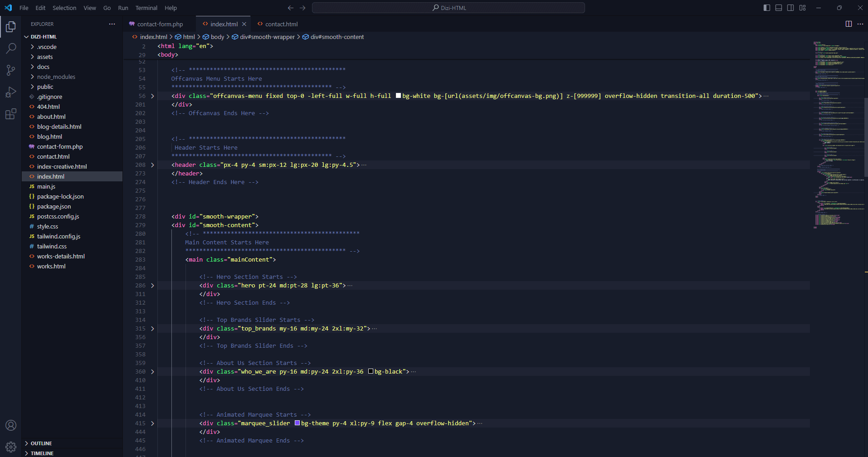Open the Help menu
The height and width of the screenshot is (457, 868).
coord(171,8)
